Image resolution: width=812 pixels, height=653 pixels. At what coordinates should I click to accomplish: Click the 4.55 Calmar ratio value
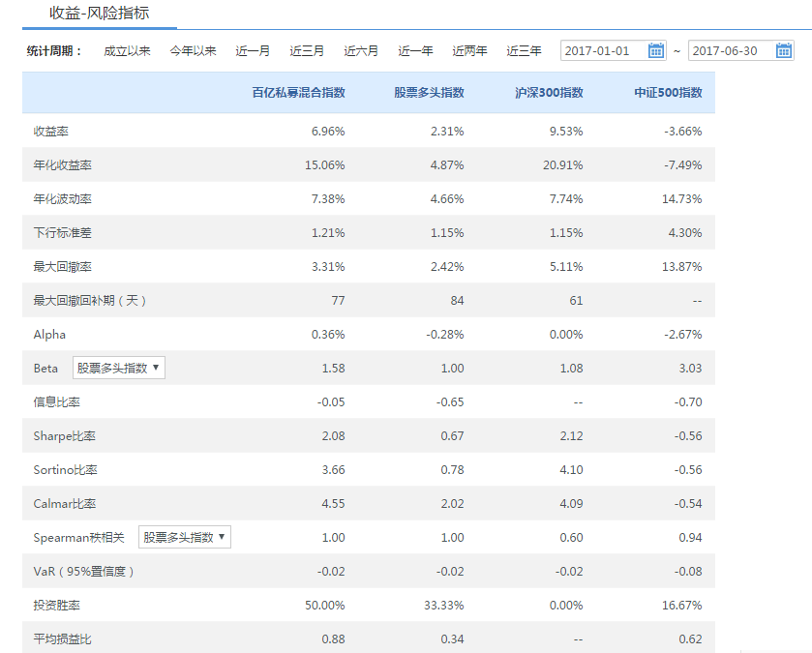(x=333, y=504)
